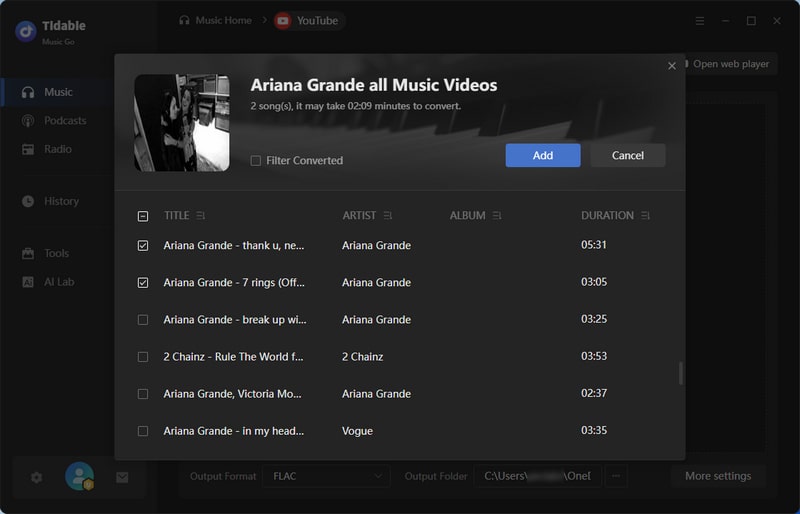This screenshot has width=800, height=514.
Task: Expand the Output Format FLAC dropdown
Action: point(327,476)
